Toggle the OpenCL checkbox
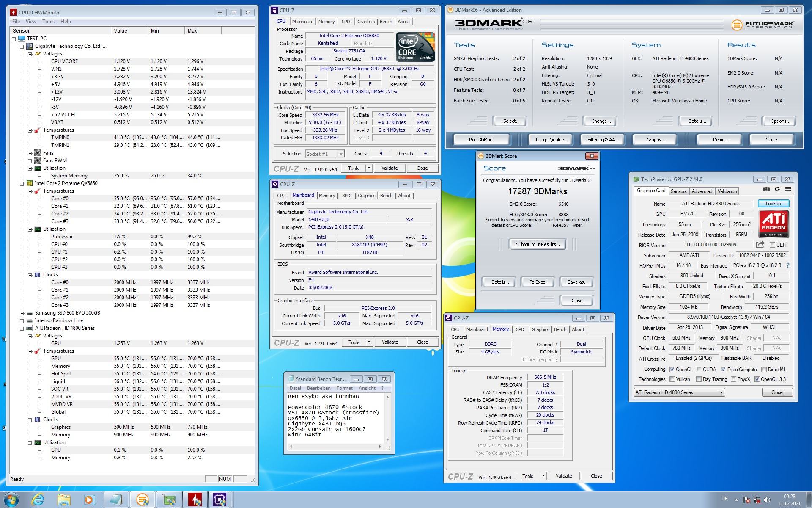 (x=672, y=370)
